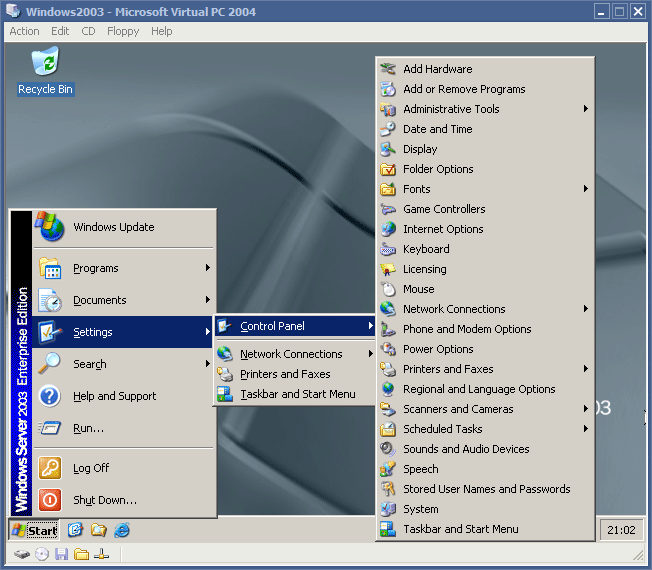Viewport: 652px width, 570px height.
Task: Click the Windows2003 title bar app icon
Action: pos(13,11)
